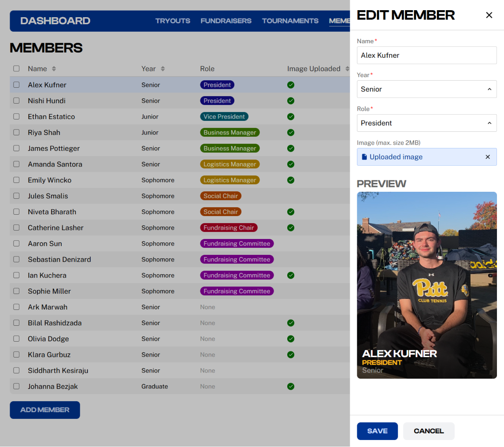The image size is (504, 447).
Task: Open the Tryouts nav tab
Action: 173,21
